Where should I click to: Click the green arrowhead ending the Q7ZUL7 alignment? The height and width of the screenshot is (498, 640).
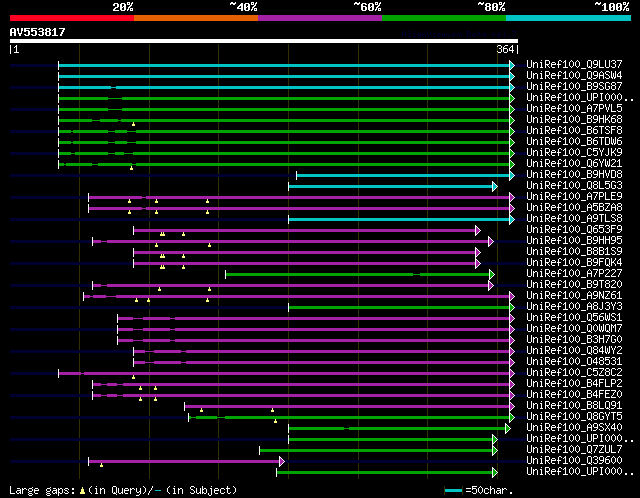[x=495, y=451]
